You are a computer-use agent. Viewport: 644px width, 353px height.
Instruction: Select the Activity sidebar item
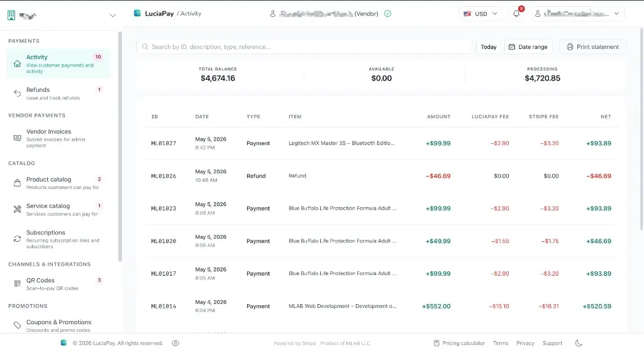pos(58,63)
